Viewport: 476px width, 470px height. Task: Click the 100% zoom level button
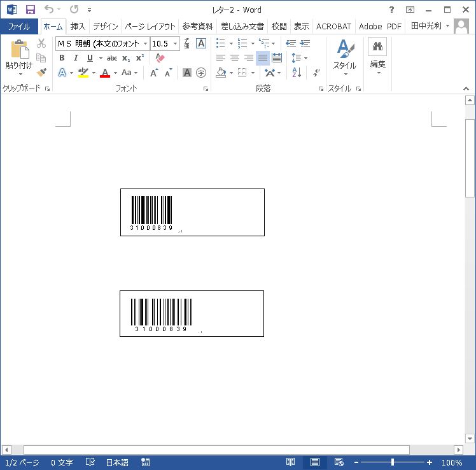pyautogui.click(x=452, y=462)
